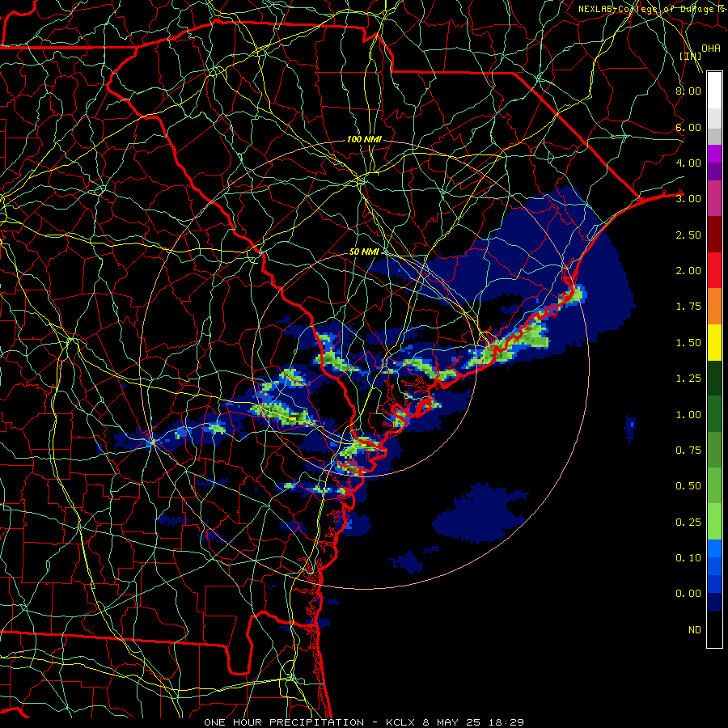
Task: Click the '100 NMI' range ring label
Action: pyautogui.click(x=365, y=139)
